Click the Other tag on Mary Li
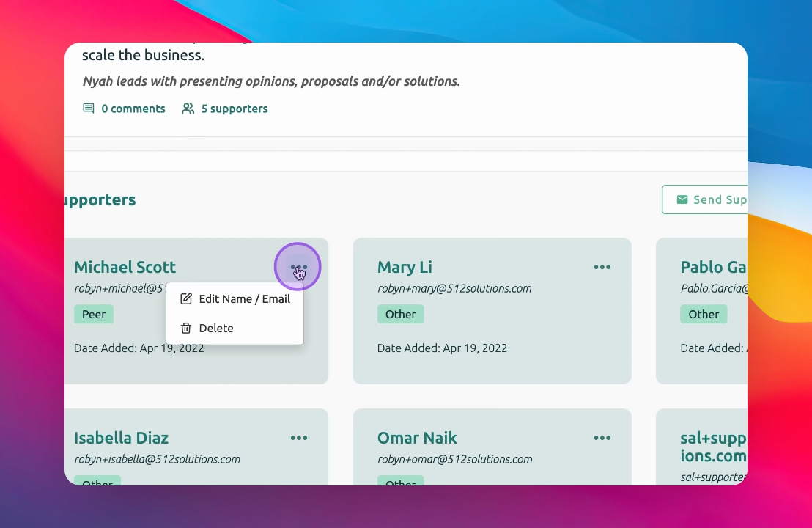 coord(400,314)
